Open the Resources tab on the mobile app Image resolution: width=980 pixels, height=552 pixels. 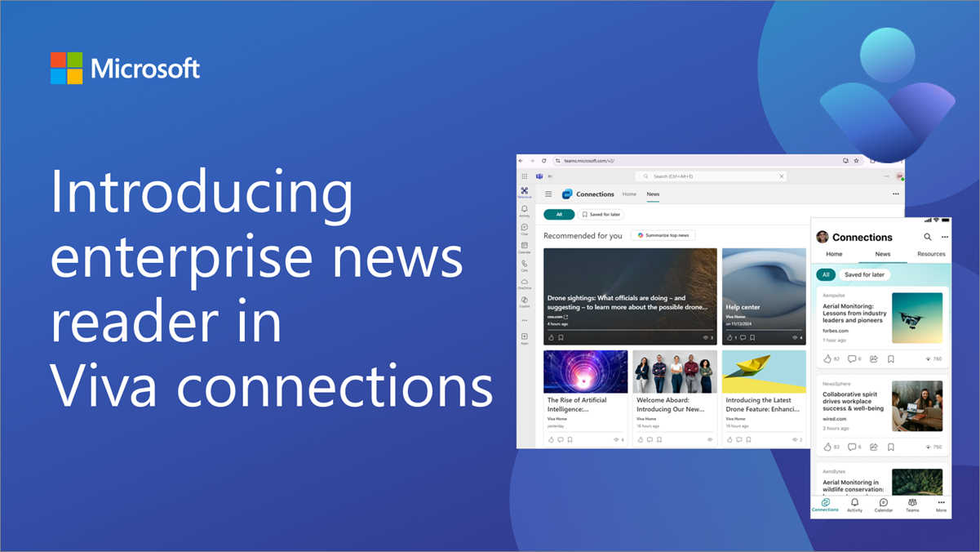tap(931, 254)
